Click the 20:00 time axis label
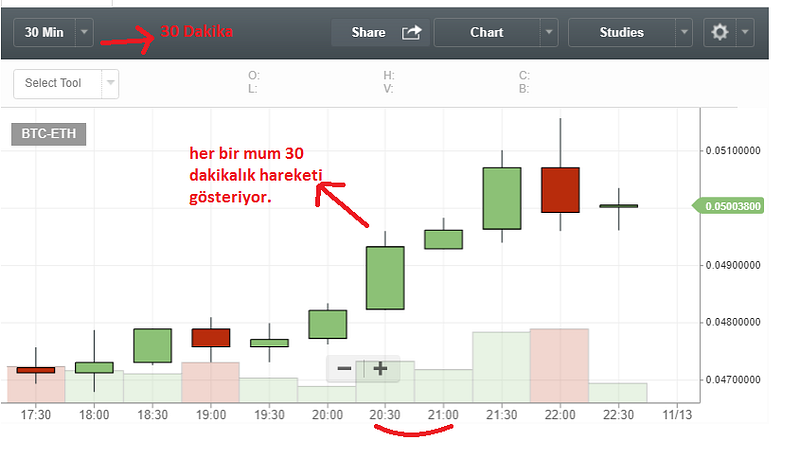 328,415
